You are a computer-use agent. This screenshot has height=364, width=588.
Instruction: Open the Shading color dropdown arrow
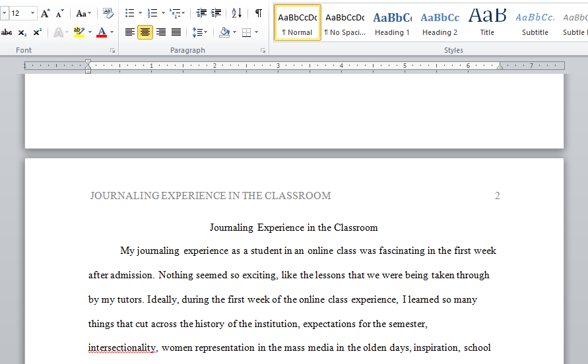(235, 32)
